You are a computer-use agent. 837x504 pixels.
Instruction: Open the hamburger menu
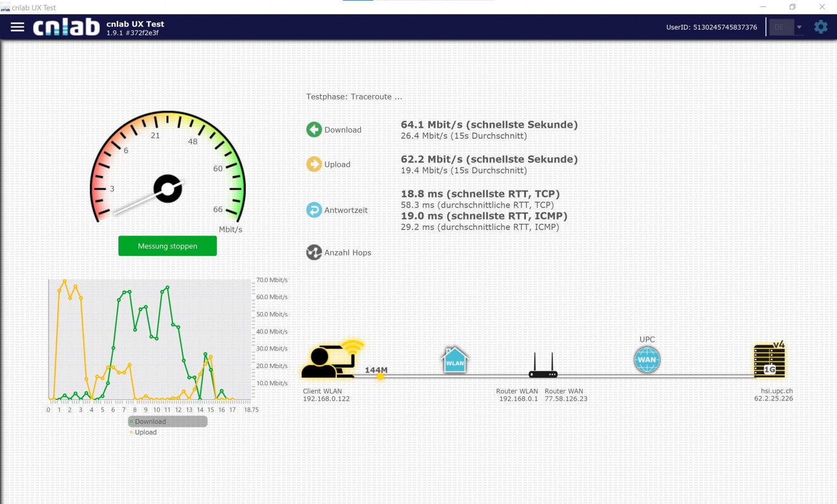point(18,27)
